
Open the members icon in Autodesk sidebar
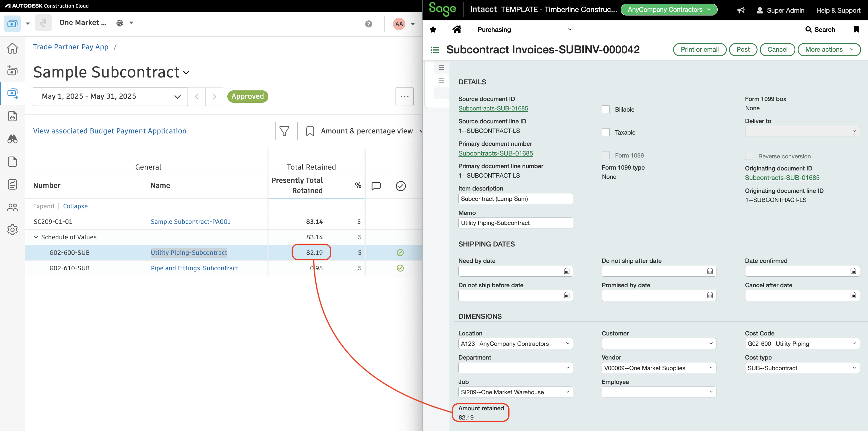tap(12, 207)
